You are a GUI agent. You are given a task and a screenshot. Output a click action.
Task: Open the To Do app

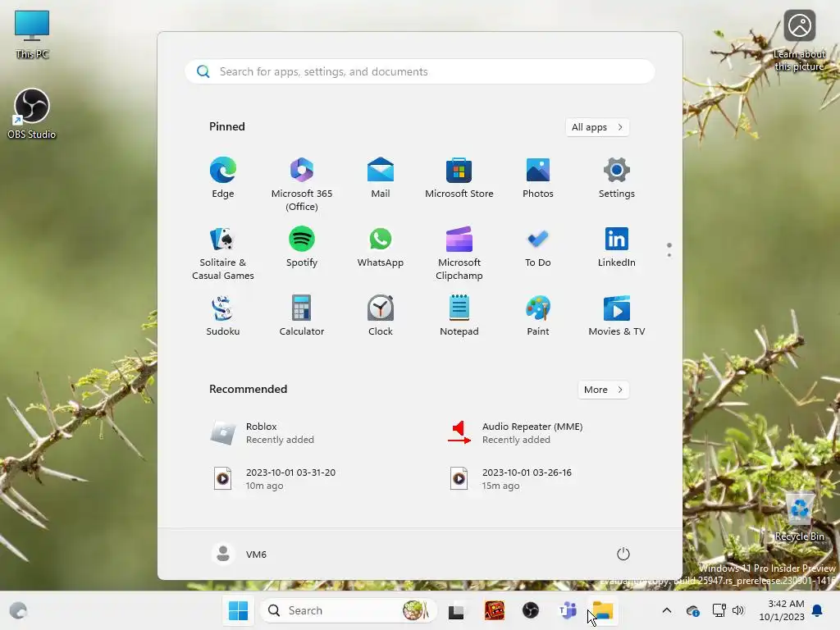(538, 248)
